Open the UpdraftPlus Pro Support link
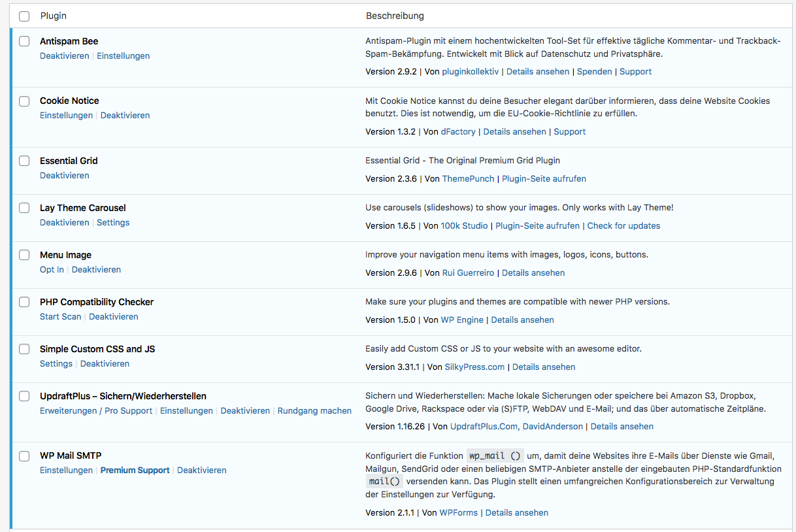This screenshot has height=532, width=796. coord(128,411)
